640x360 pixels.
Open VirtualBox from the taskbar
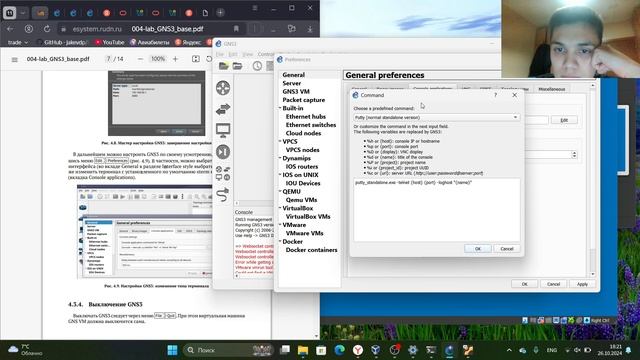click(376, 350)
